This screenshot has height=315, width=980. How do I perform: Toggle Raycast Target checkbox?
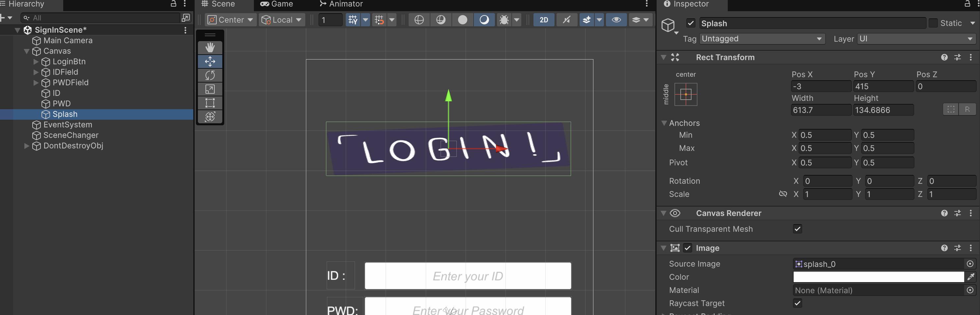pyautogui.click(x=797, y=303)
